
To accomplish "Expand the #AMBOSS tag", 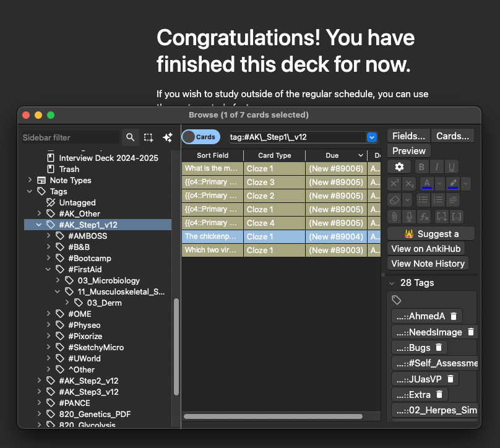I will pos(48,236).
